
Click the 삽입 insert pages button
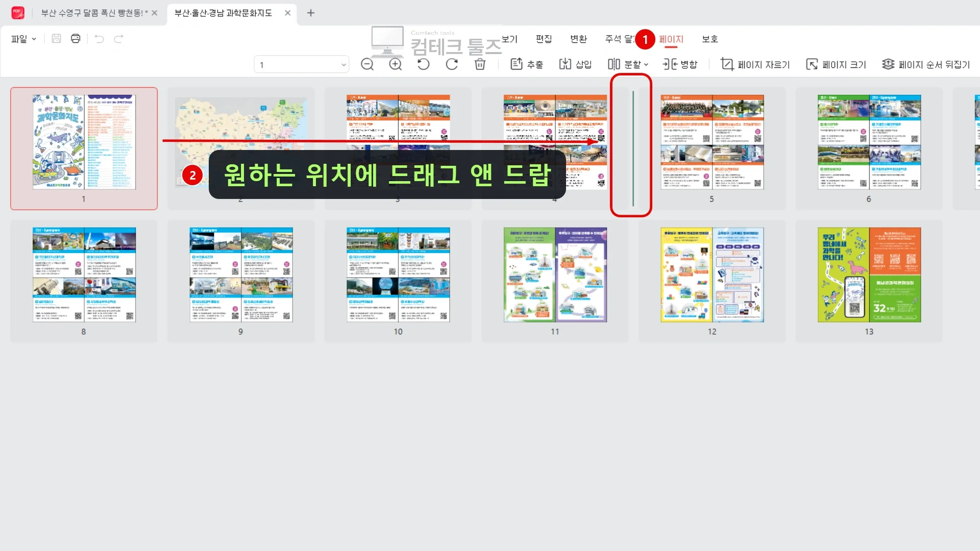575,64
